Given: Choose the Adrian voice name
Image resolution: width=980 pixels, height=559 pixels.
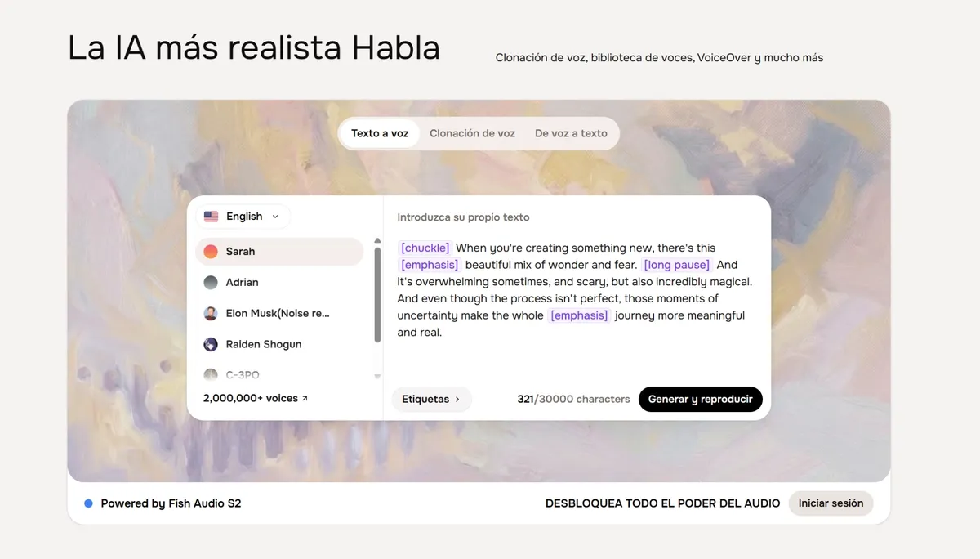Looking at the screenshot, I should point(242,282).
